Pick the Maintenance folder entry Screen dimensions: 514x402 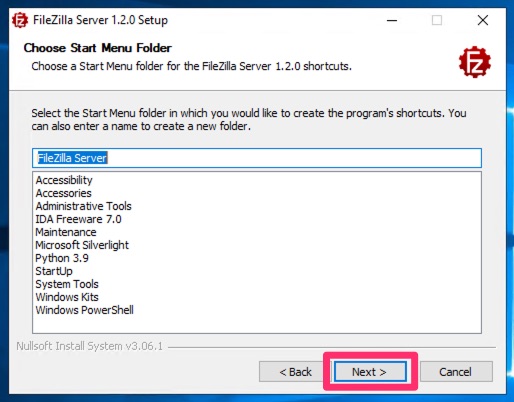coord(66,232)
